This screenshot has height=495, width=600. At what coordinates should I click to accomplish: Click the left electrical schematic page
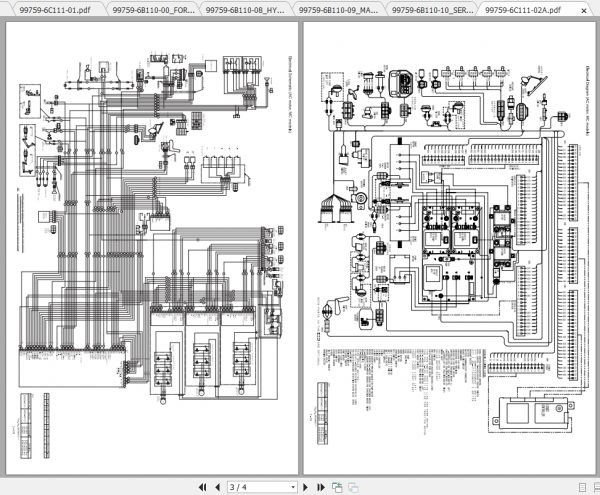coord(152,248)
